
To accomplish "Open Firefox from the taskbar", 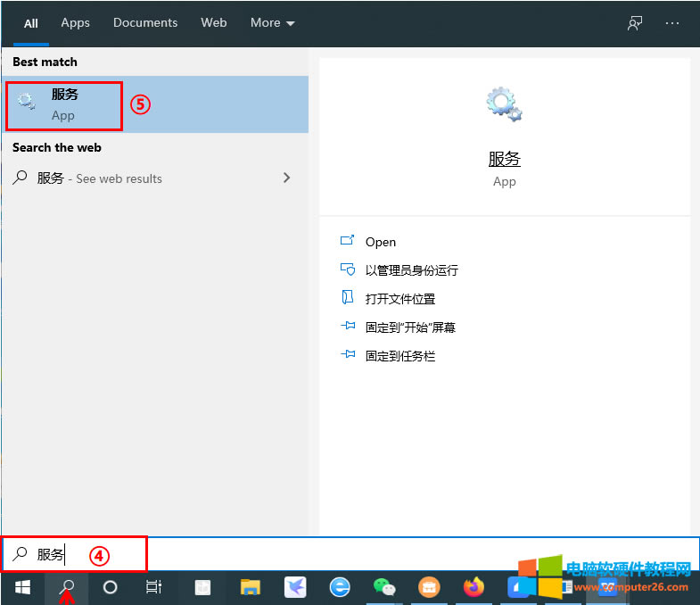I will (x=474, y=587).
